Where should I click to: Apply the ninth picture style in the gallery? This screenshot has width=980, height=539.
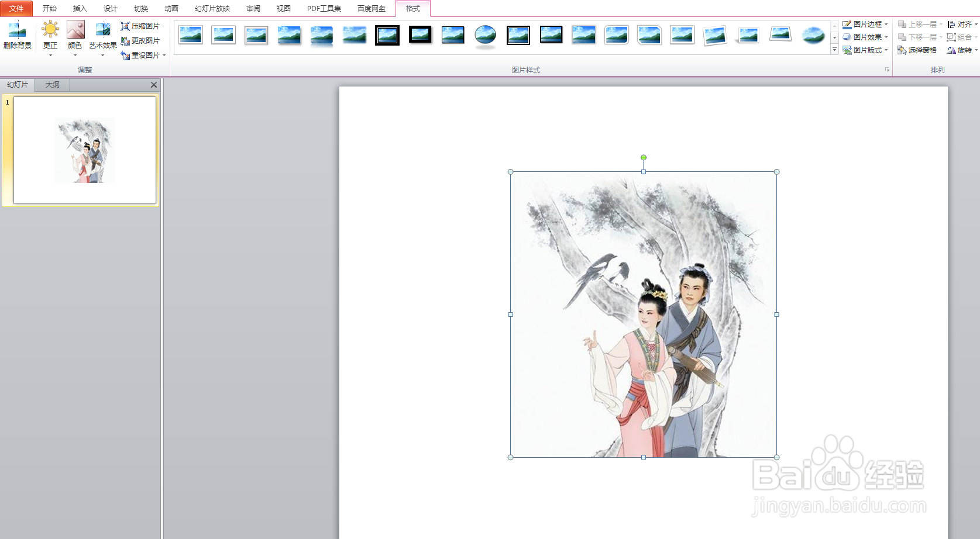(x=453, y=35)
